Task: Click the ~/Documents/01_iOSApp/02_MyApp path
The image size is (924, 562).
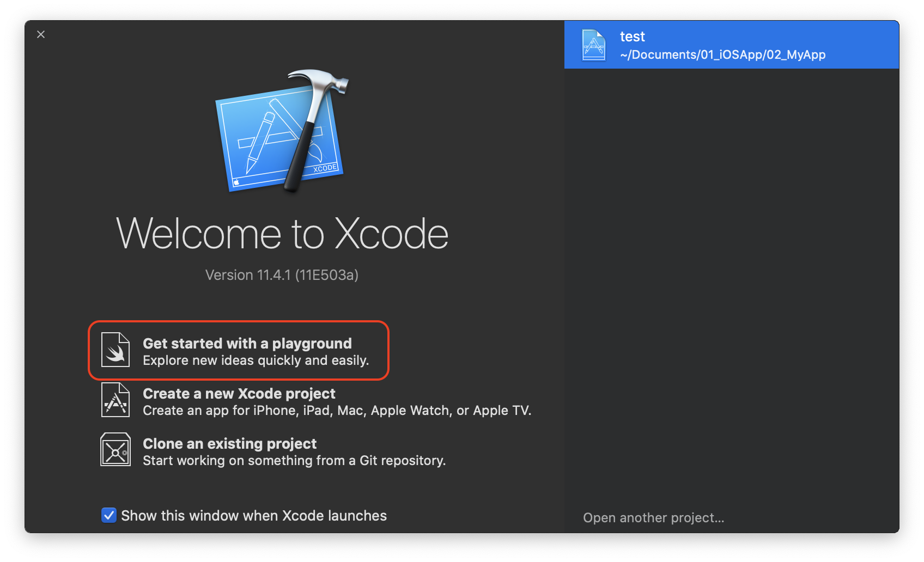Action: 723,54
